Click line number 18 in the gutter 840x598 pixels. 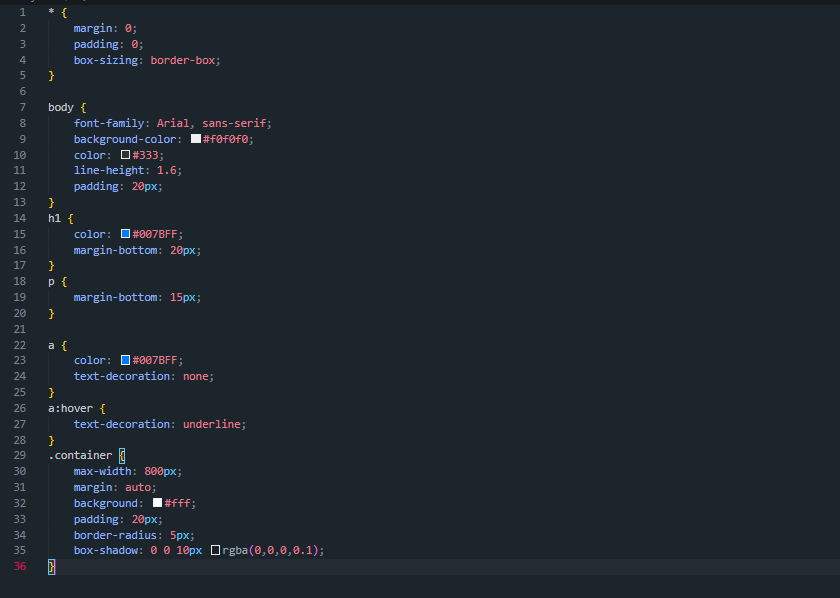(20, 281)
